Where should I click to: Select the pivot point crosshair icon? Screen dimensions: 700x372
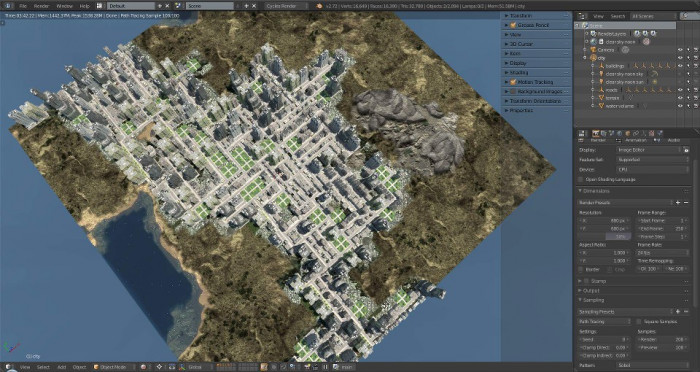159,367
